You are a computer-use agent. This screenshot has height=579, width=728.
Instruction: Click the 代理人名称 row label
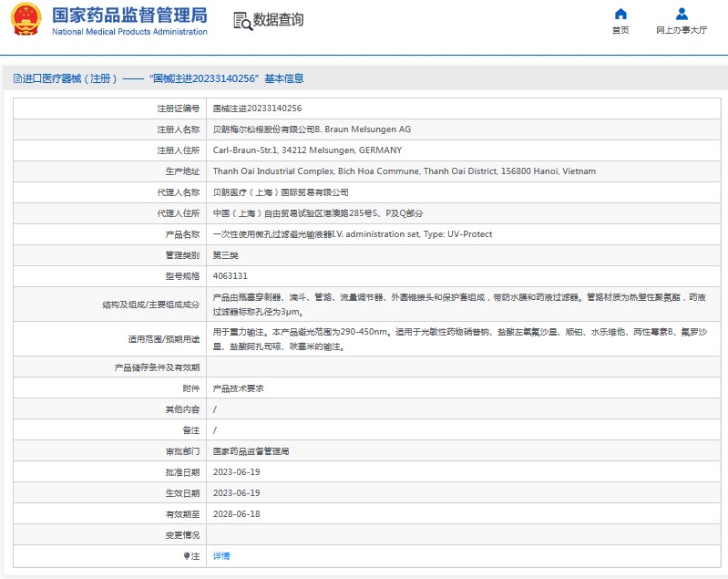(x=179, y=192)
